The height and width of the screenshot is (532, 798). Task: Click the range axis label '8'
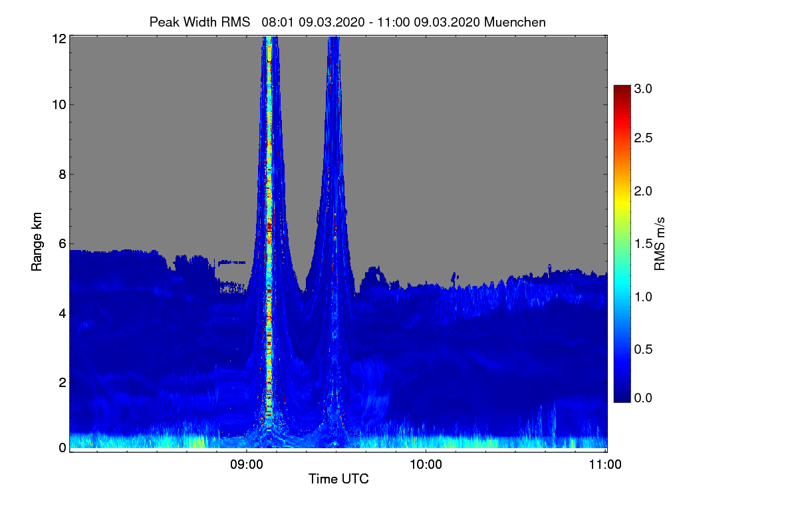pyautogui.click(x=61, y=174)
